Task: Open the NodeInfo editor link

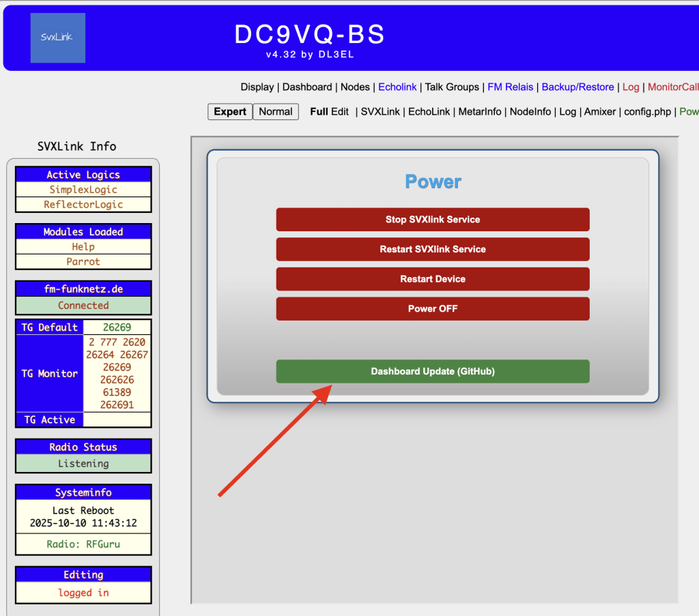Action: [530, 112]
